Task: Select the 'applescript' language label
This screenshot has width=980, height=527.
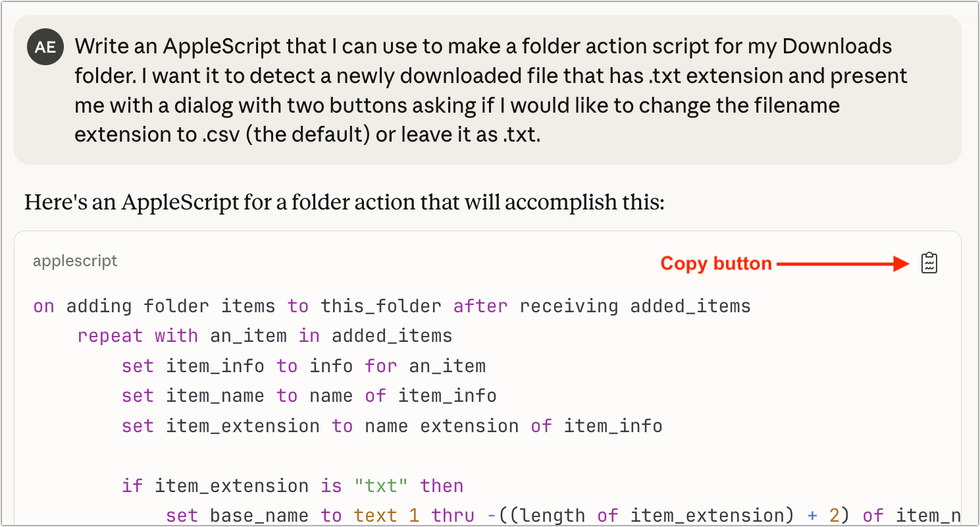Action: click(74, 261)
